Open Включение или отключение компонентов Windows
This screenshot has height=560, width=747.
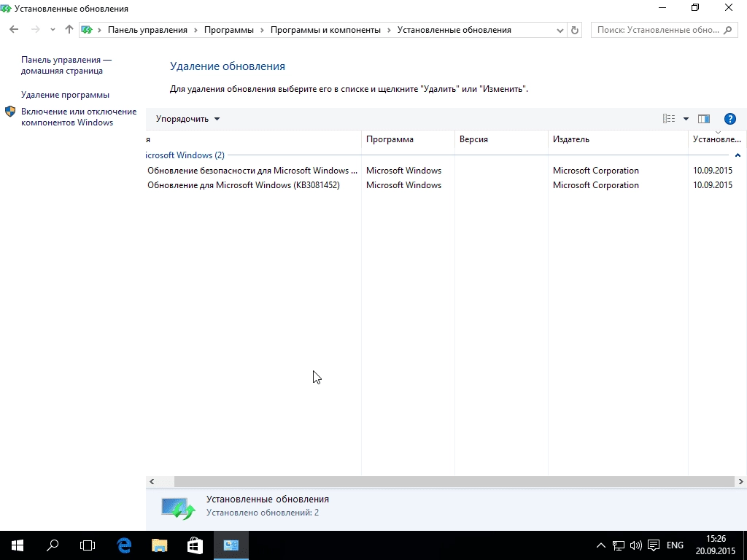coord(79,117)
